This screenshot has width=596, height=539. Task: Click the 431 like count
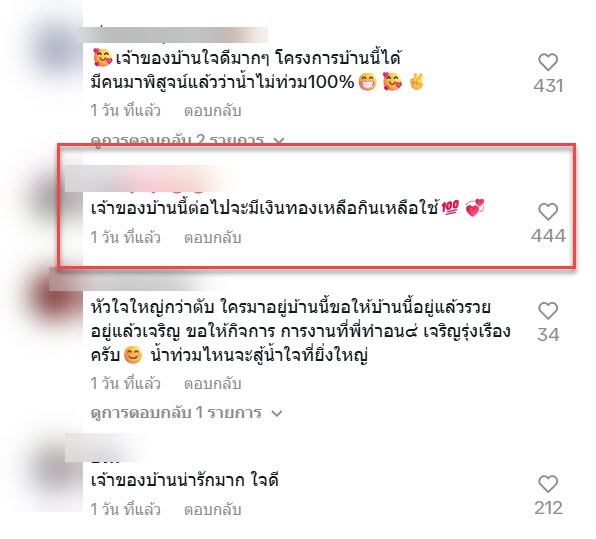(x=548, y=86)
